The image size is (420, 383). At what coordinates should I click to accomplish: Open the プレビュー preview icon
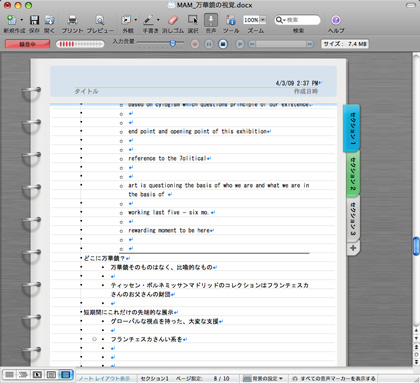[x=100, y=20]
